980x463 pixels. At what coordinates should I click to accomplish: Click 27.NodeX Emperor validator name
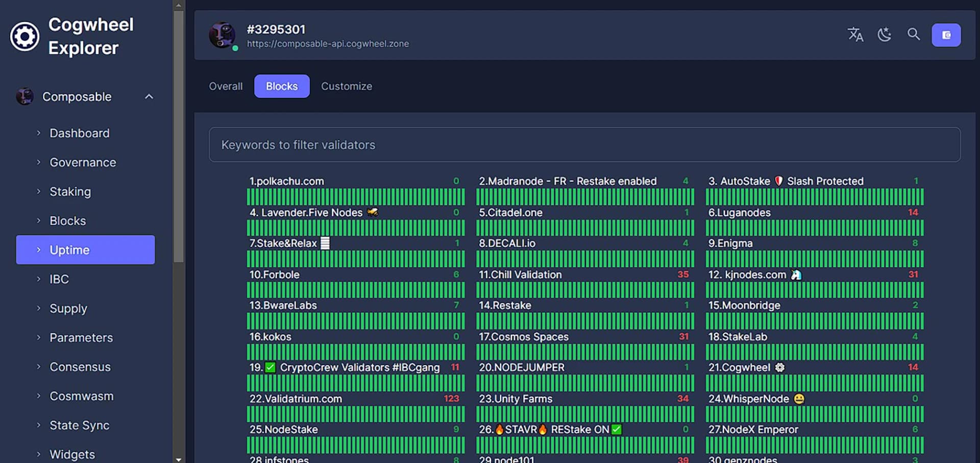tap(753, 429)
